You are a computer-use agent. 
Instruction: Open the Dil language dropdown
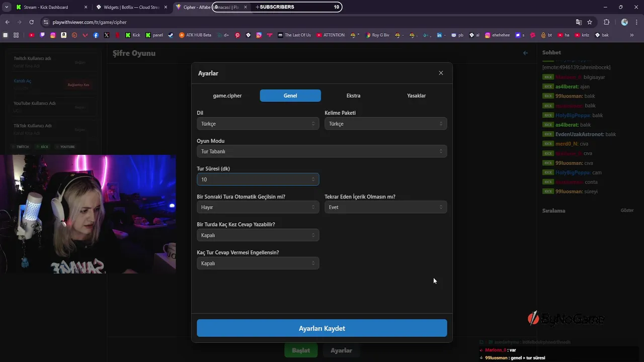click(x=258, y=124)
